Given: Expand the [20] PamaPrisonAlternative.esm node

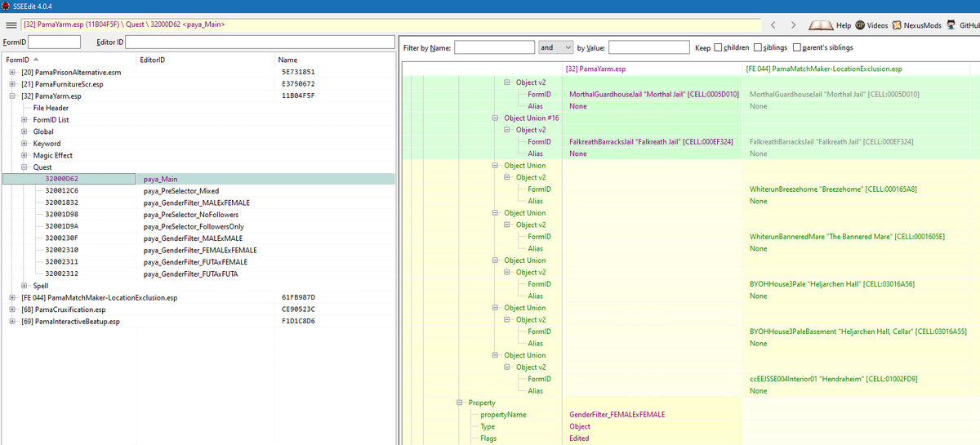Looking at the screenshot, I should 12,72.
